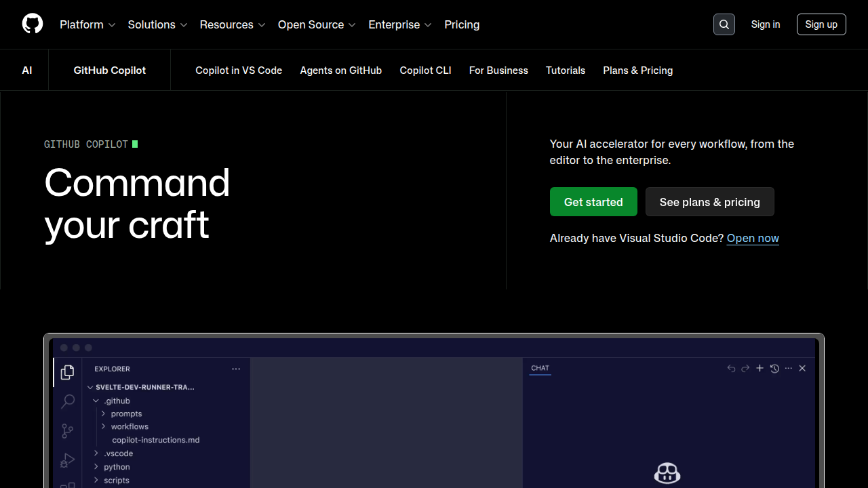Click See plans & pricing button
868x488 pixels.
coord(710,202)
